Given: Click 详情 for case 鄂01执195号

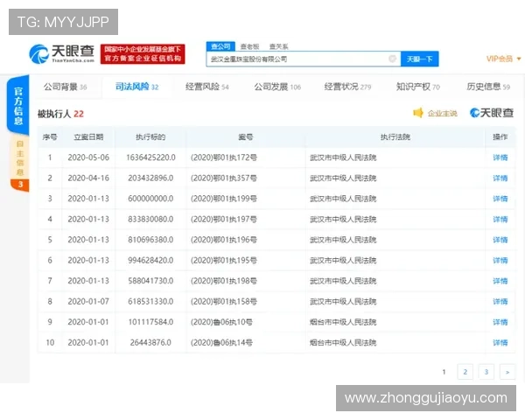Looking at the screenshot, I should (500, 260).
